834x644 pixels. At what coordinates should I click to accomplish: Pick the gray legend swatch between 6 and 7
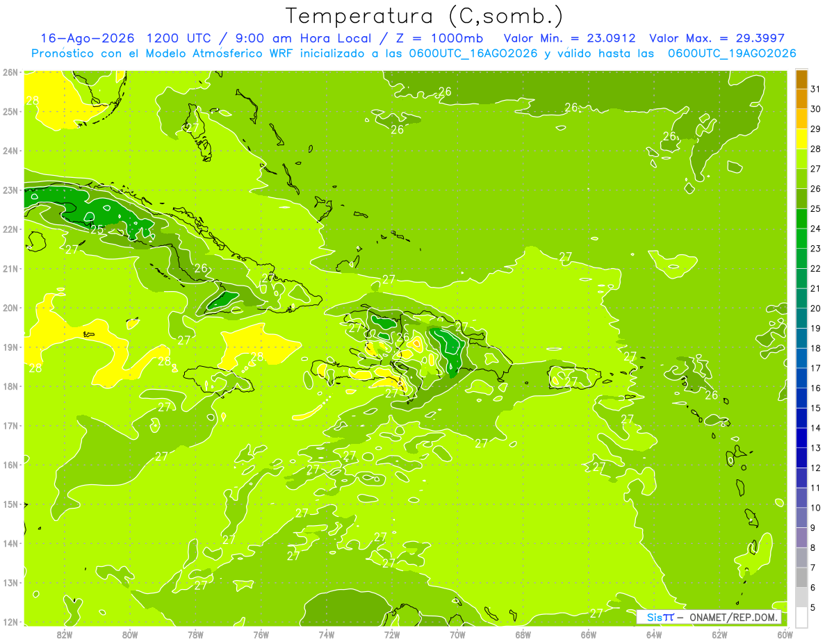click(x=801, y=577)
